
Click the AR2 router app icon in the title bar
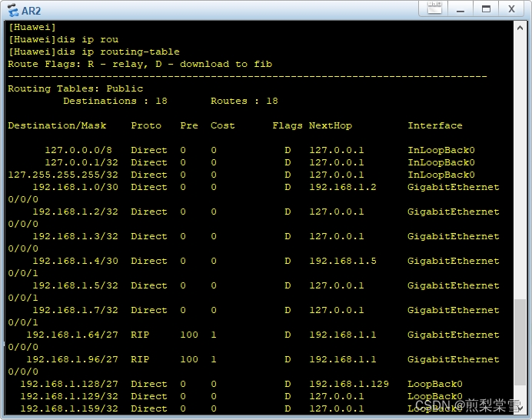(12, 10)
